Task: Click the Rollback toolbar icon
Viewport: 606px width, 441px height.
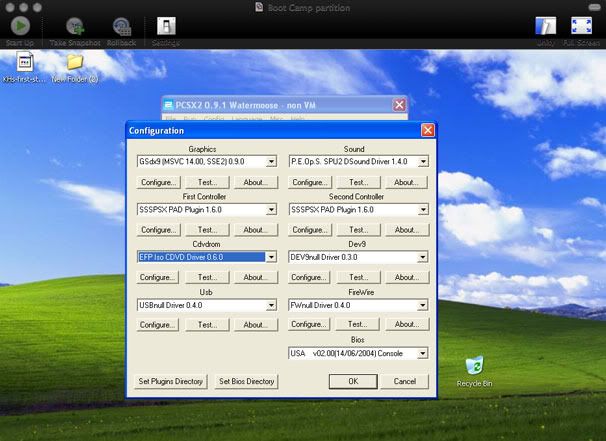Action: point(122,27)
